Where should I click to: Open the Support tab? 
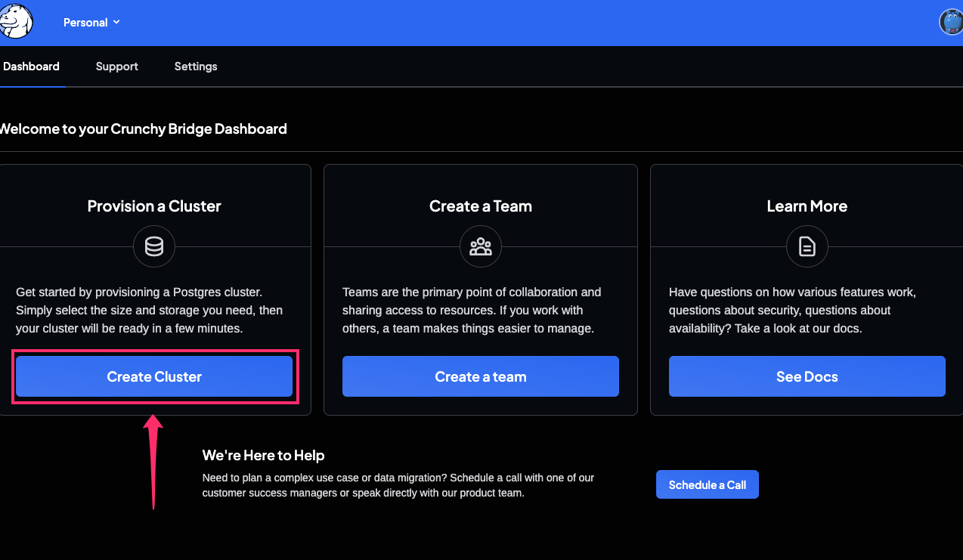116,67
